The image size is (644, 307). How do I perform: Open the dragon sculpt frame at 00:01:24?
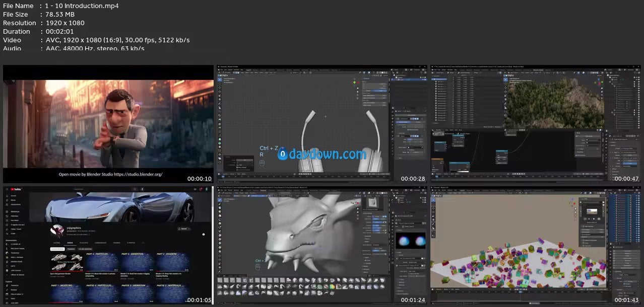322,246
